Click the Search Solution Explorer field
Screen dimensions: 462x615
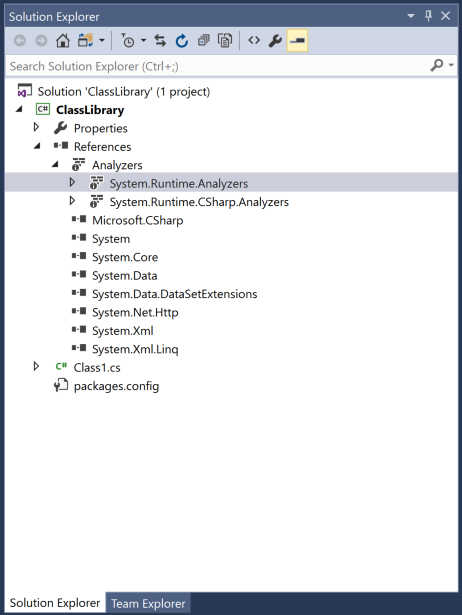pyautogui.click(x=218, y=66)
